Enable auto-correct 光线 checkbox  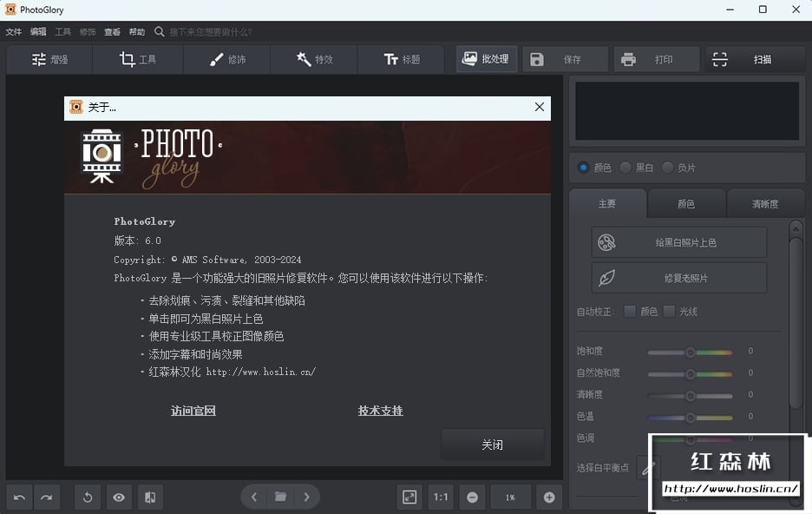tap(669, 312)
